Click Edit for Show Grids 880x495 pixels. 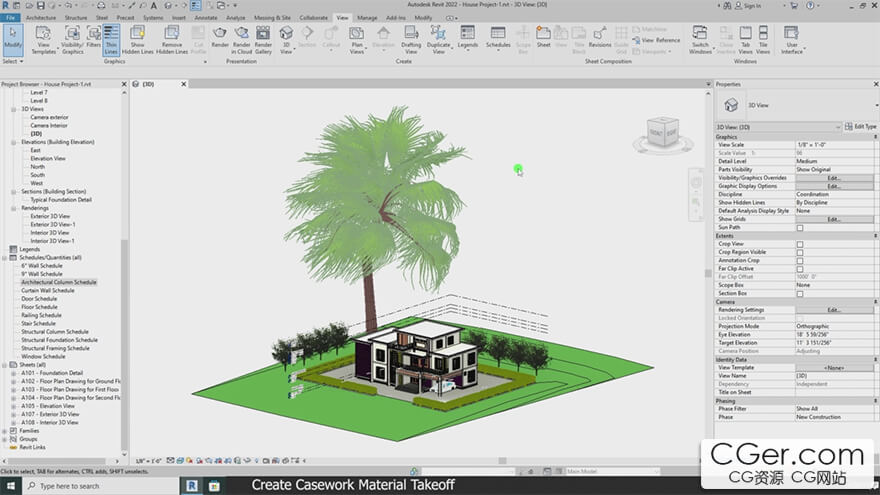pyautogui.click(x=834, y=219)
